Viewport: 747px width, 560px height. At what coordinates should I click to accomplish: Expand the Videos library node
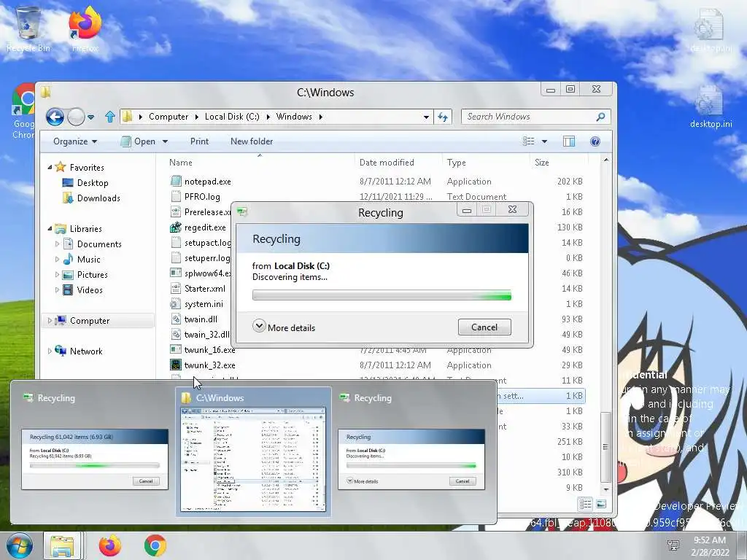point(57,290)
